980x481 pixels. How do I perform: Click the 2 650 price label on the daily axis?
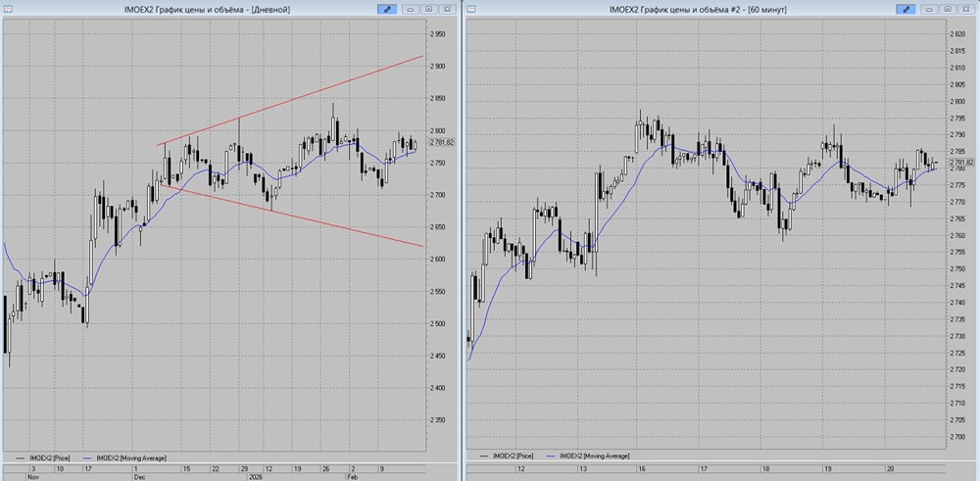437,227
